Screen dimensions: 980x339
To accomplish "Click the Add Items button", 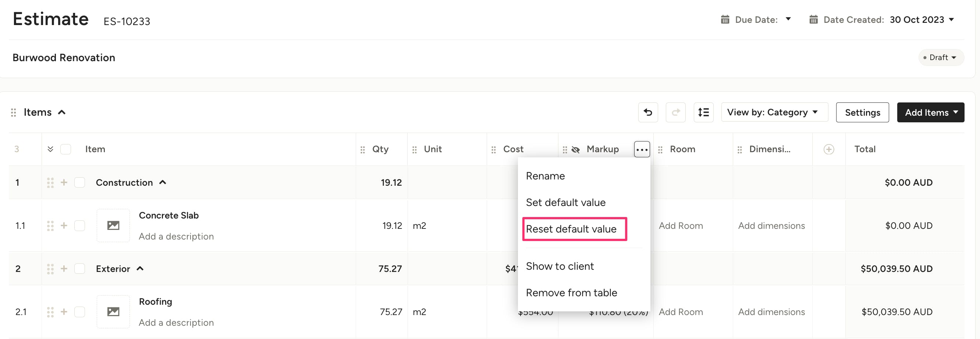I will pyautogui.click(x=930, y=112).
